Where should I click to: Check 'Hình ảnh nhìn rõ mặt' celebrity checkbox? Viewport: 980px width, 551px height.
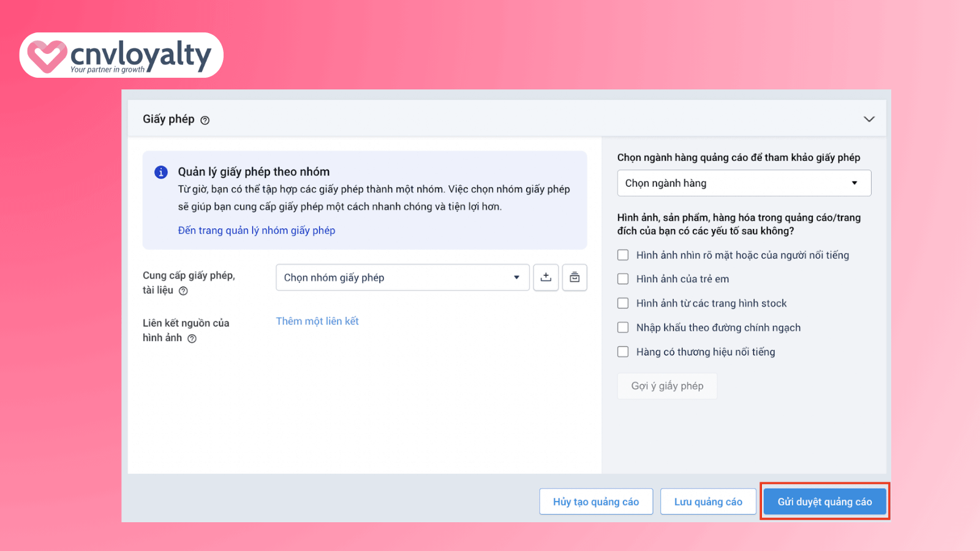pos(623,255)
